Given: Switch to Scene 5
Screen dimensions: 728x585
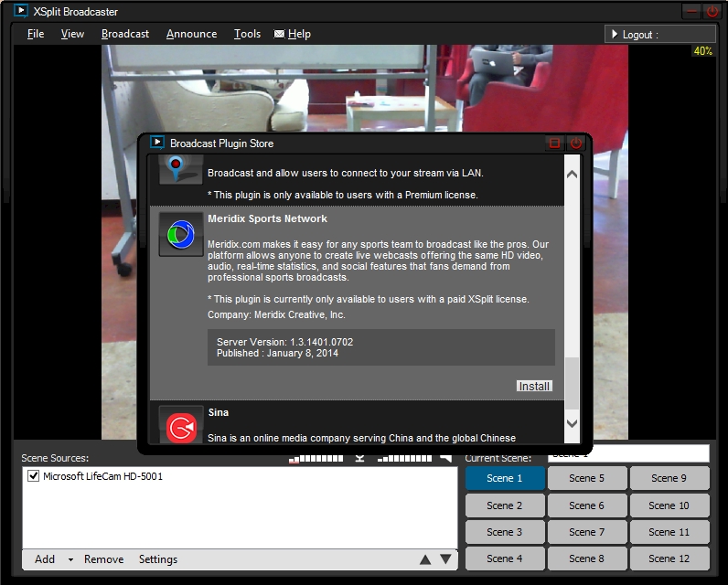Looking at the screenshot, I should point(586,478).
